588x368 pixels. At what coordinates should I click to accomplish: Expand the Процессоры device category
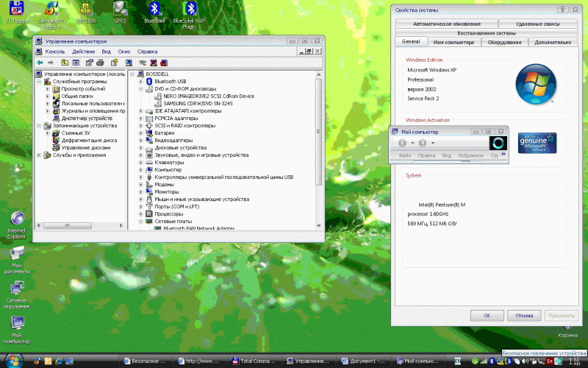click(141, 214)
